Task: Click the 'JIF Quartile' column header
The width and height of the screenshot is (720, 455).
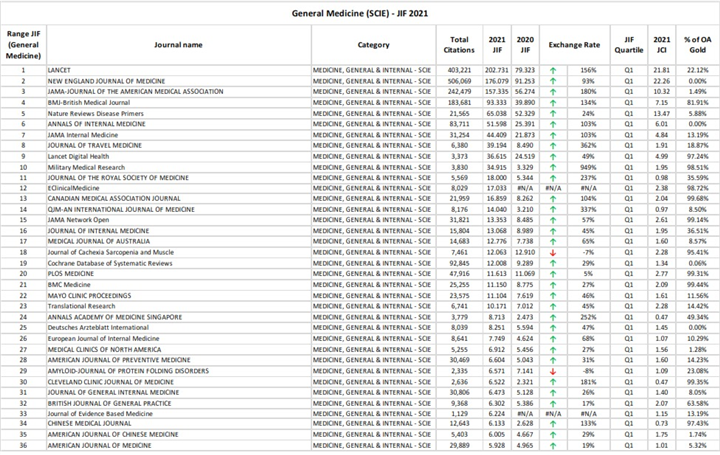Action: coord(629,45)
